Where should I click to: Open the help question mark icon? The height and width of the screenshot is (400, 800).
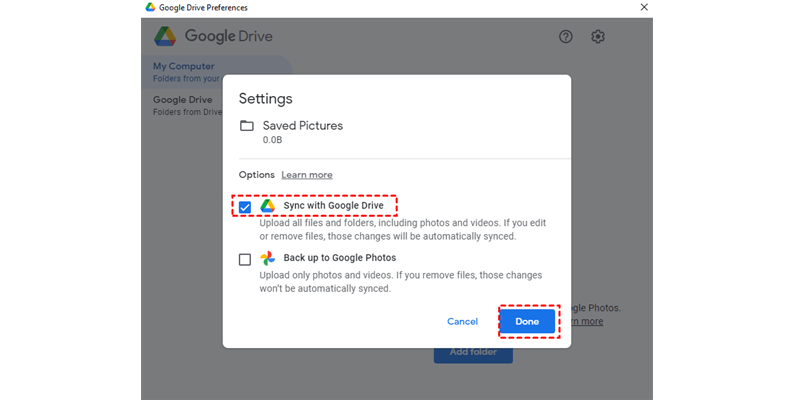(x=566, y=37)
